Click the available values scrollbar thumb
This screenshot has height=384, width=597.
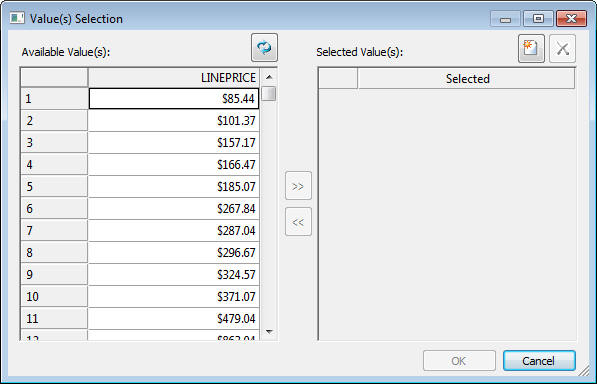tap(269, 94)
